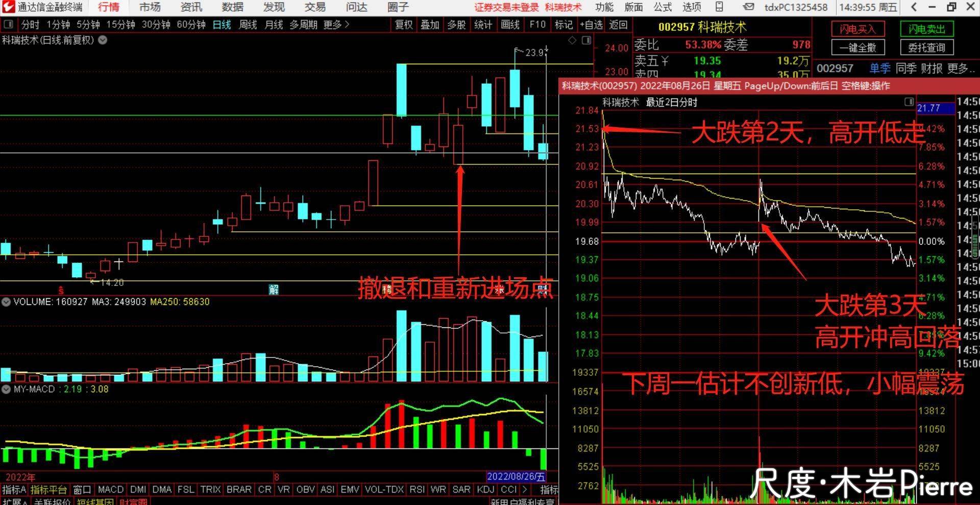980x505 pixels.
Task: Click the back arrow in title bar
Action: click(x=914, y=7)
